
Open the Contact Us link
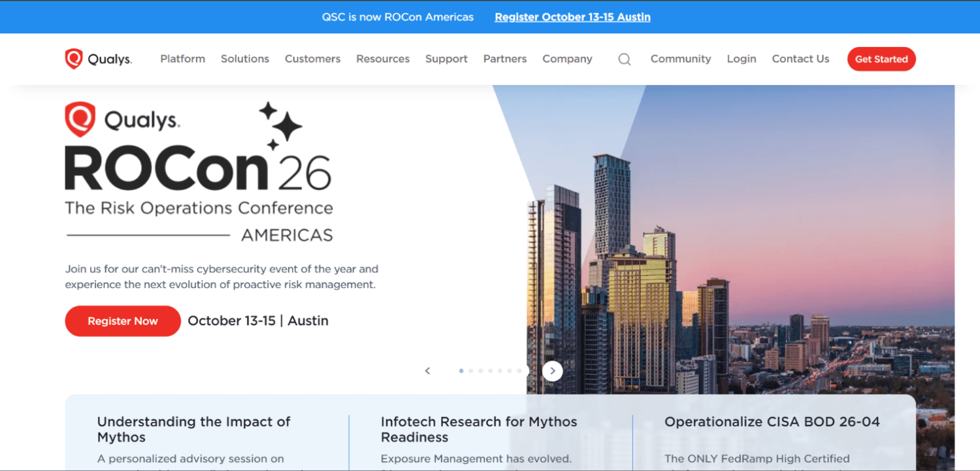(x=800, y=59)
